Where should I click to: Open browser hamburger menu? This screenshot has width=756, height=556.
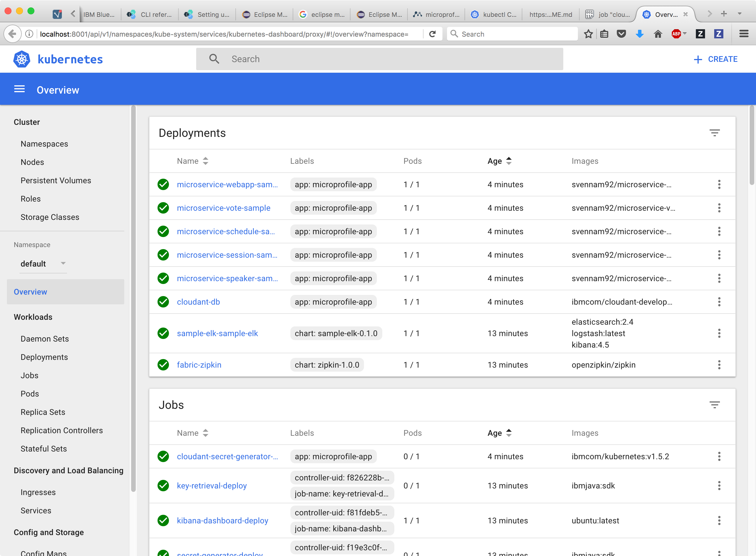(744, 34)
